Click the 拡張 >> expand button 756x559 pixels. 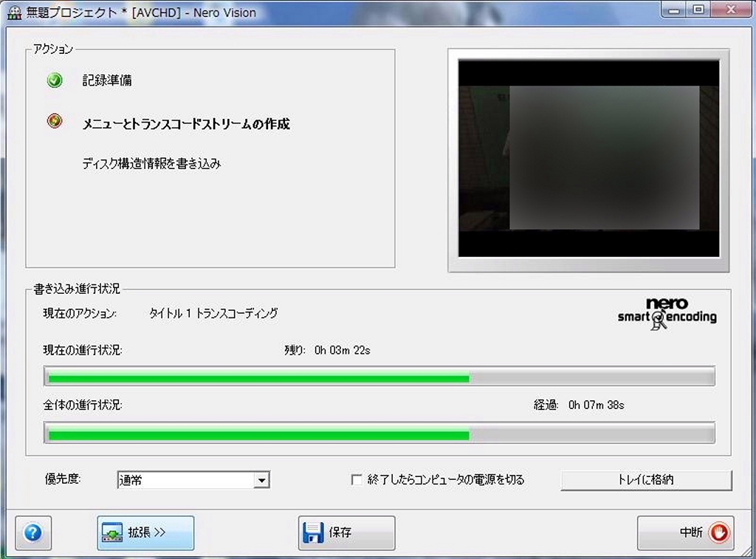coord(145,533)
